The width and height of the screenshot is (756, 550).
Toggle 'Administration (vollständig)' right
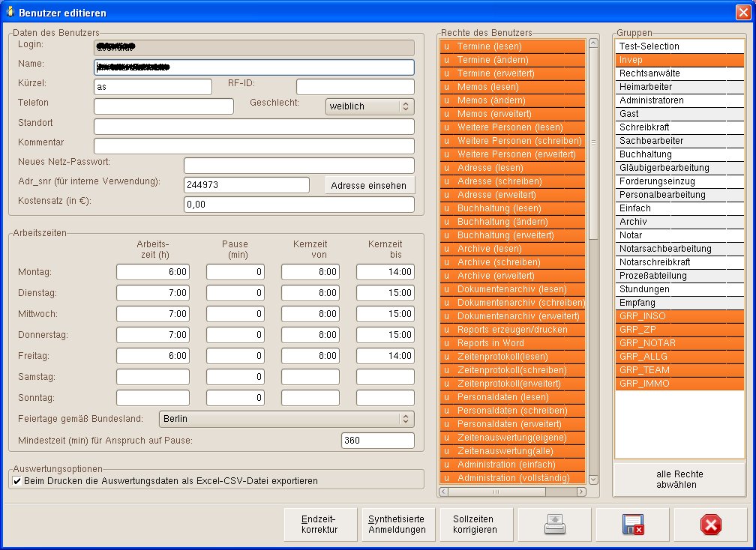(x=512, y=478)
